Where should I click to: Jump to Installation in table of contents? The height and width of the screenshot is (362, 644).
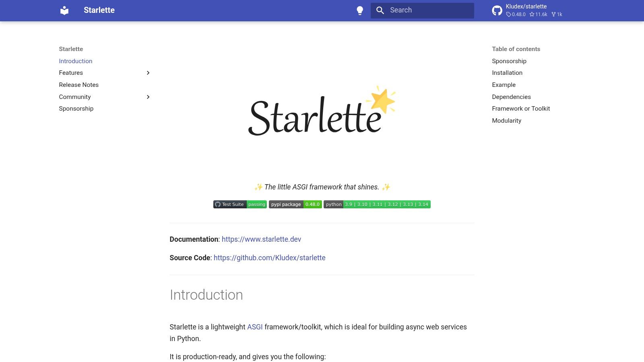507,73
